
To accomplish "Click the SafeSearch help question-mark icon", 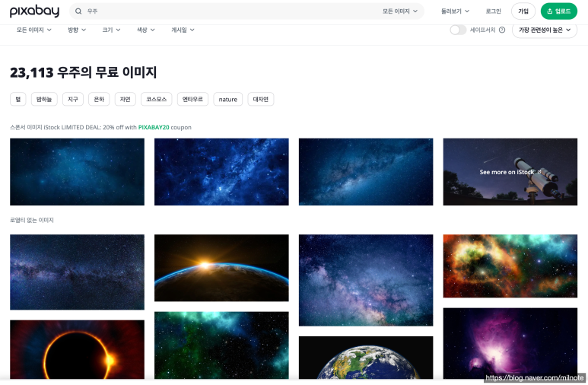I will point(502,30).
